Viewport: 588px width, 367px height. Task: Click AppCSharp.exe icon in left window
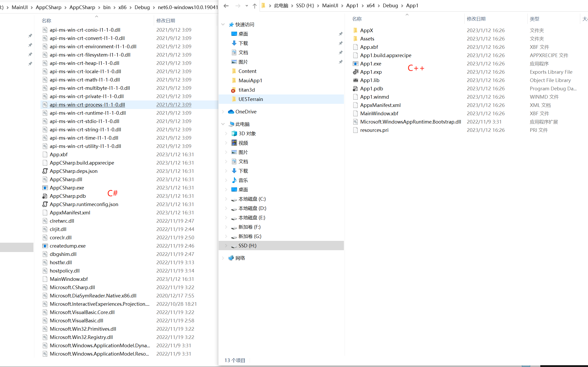click(x=45, y=188)
